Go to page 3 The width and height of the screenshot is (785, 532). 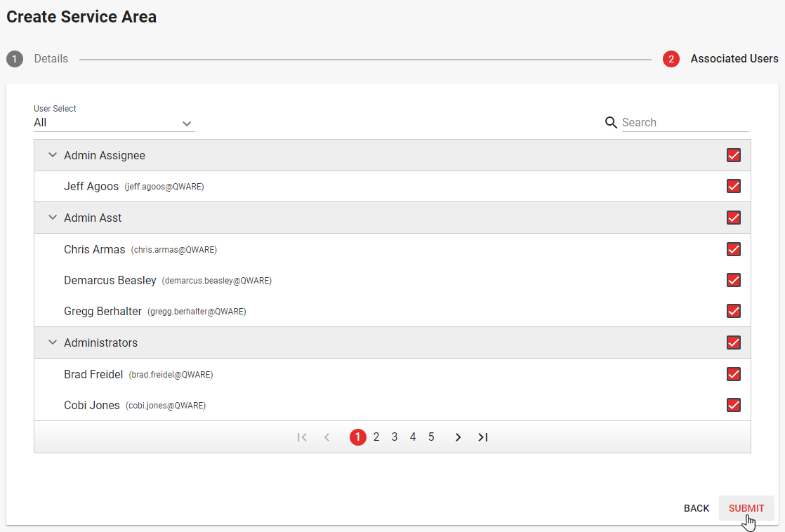pos(395,437)
